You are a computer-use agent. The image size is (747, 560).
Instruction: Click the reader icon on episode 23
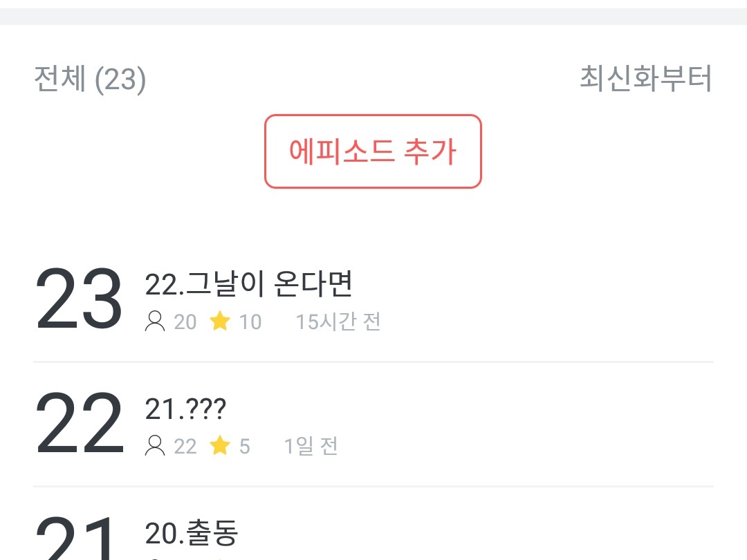coord(155,321)
